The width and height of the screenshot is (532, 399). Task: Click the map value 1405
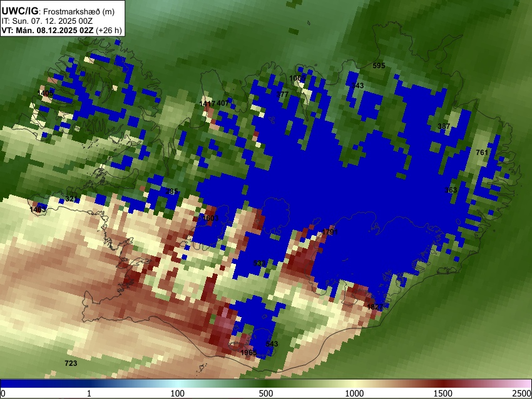(45, 93)
